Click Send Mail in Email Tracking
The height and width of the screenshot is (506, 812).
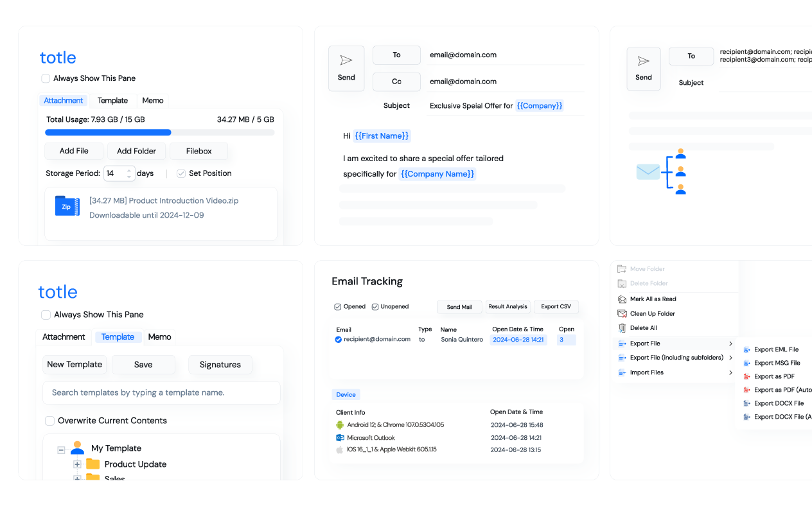pyautogui.click(x=459, y=307)
